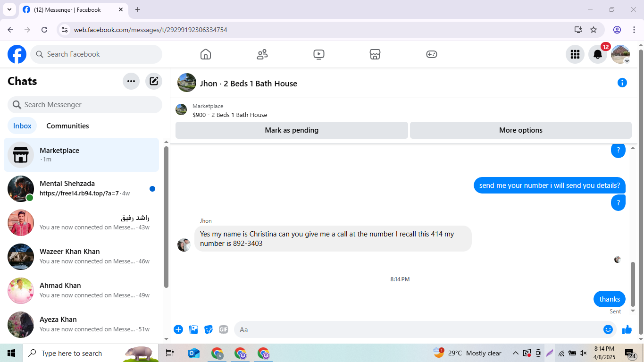Image resolution: width=644 pixels, height=362 pixels.
Task: Reload the page with refresh icon
Action: (44, 30)
